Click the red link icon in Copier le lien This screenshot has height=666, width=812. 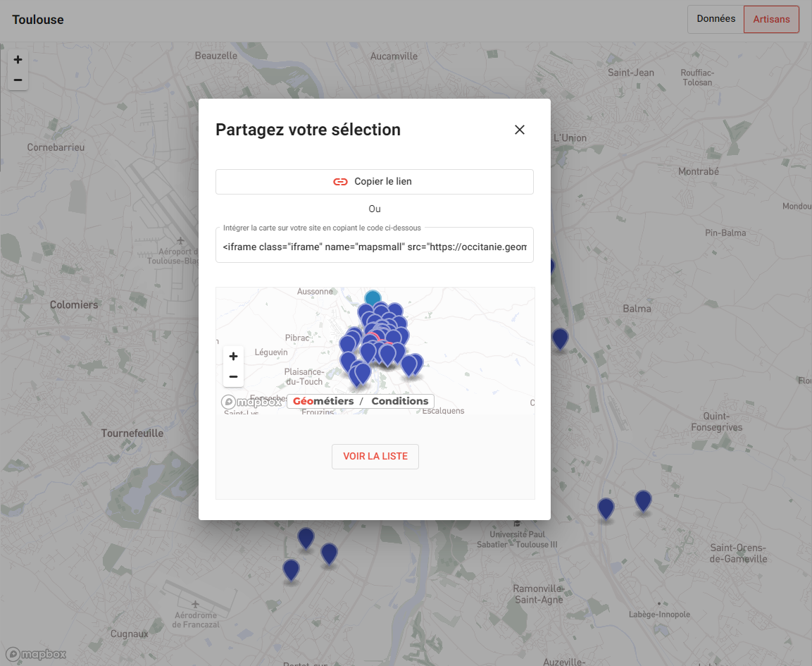pos(340,182)
